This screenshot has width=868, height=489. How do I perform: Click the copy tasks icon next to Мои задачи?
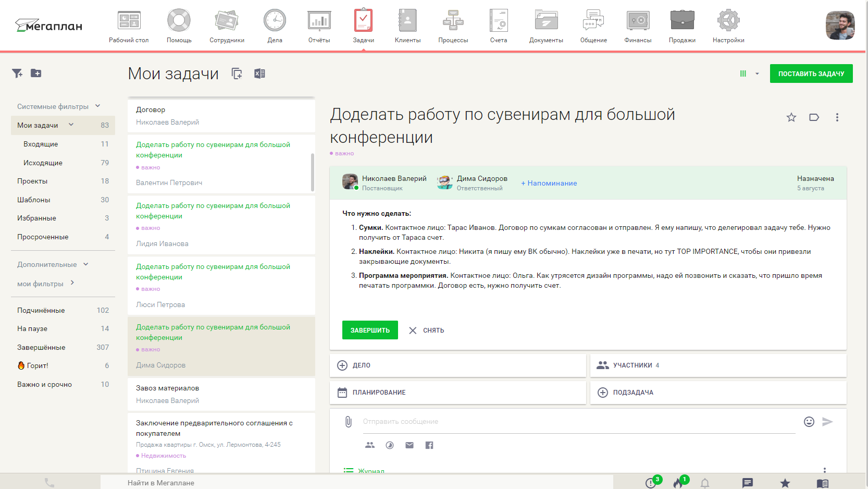237,74
